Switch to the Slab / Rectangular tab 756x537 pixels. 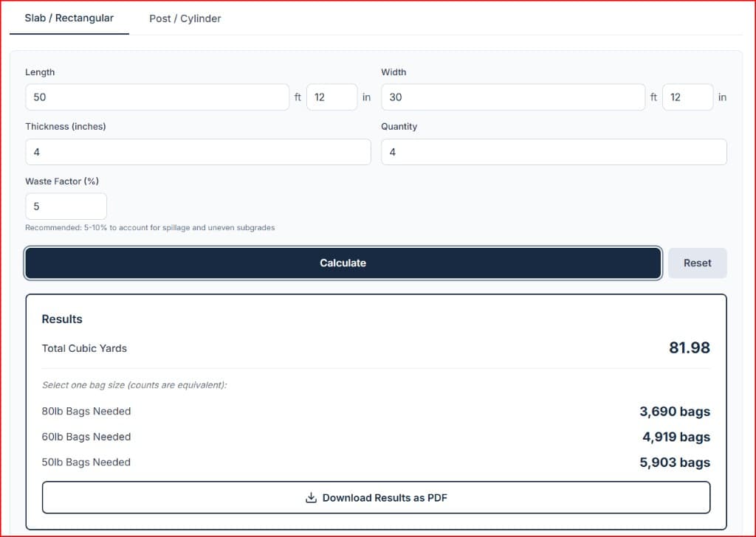(x=69, y=18)
